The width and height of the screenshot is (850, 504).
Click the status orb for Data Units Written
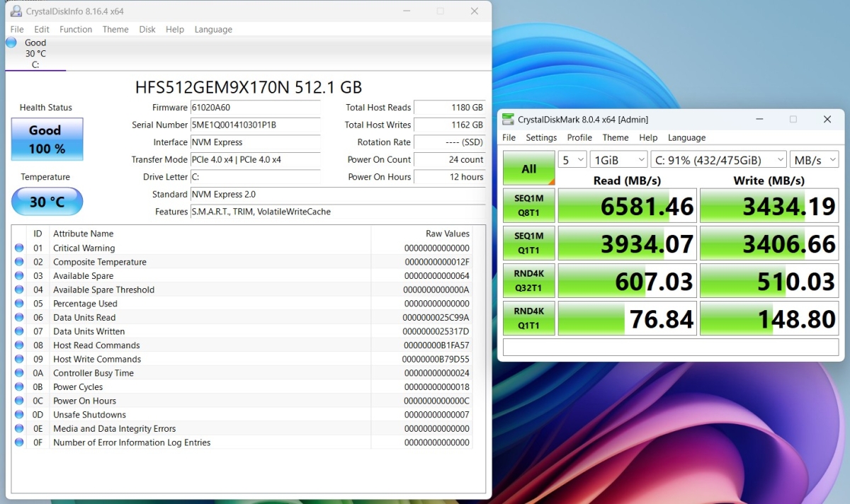click(19, 331)
